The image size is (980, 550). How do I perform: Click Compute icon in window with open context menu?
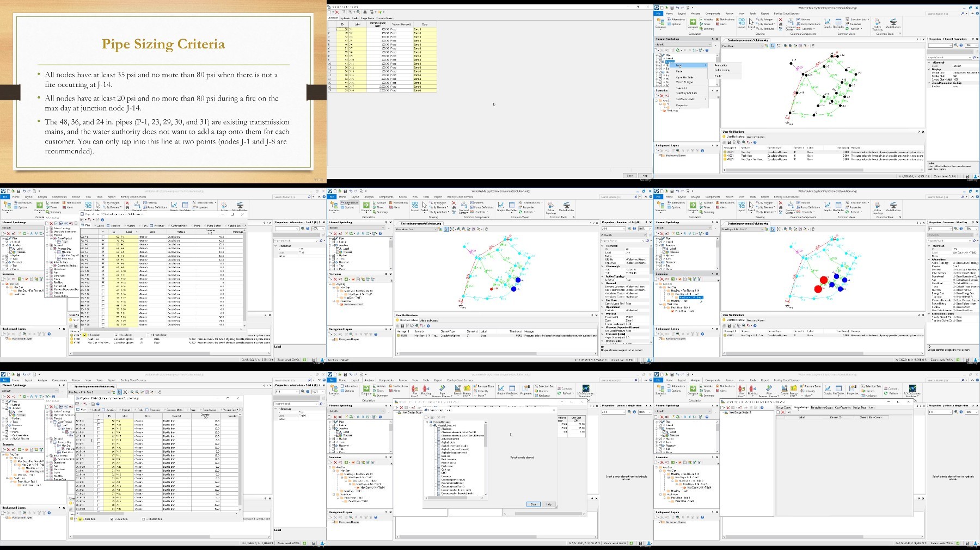coord(693,23)
